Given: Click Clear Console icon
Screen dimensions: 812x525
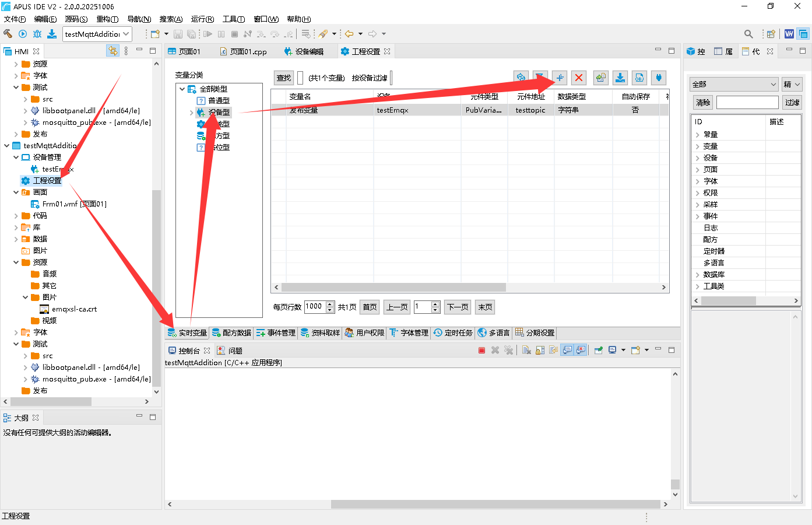Looking at the screenshot, I should pyautogui.click(x=526, y=350).
